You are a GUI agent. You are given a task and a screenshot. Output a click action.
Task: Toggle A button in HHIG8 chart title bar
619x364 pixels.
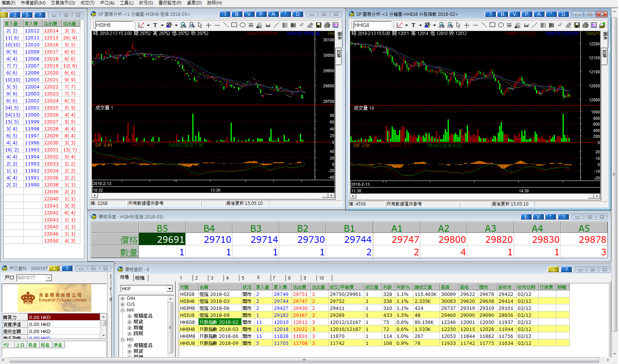[539, 14]
